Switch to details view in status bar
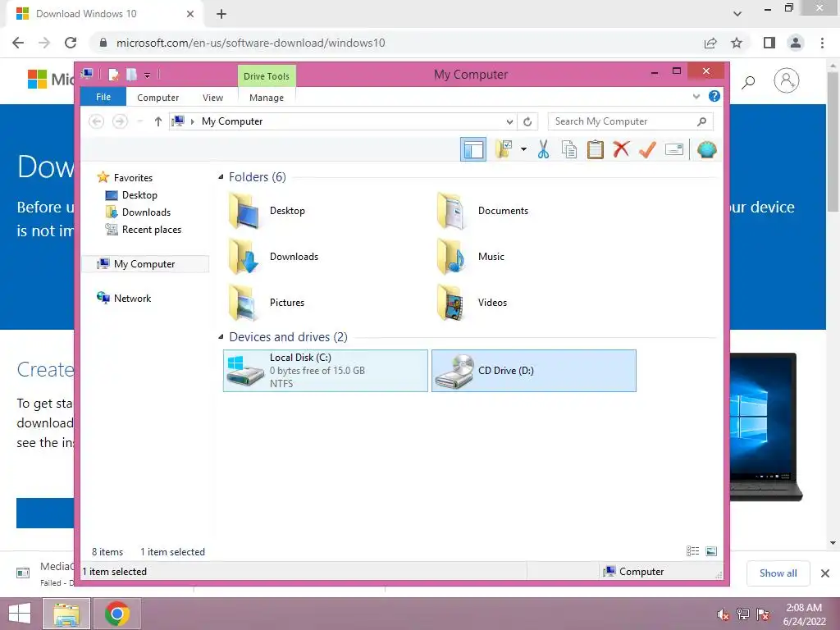840x630 pixels. [x=692, y=551]
